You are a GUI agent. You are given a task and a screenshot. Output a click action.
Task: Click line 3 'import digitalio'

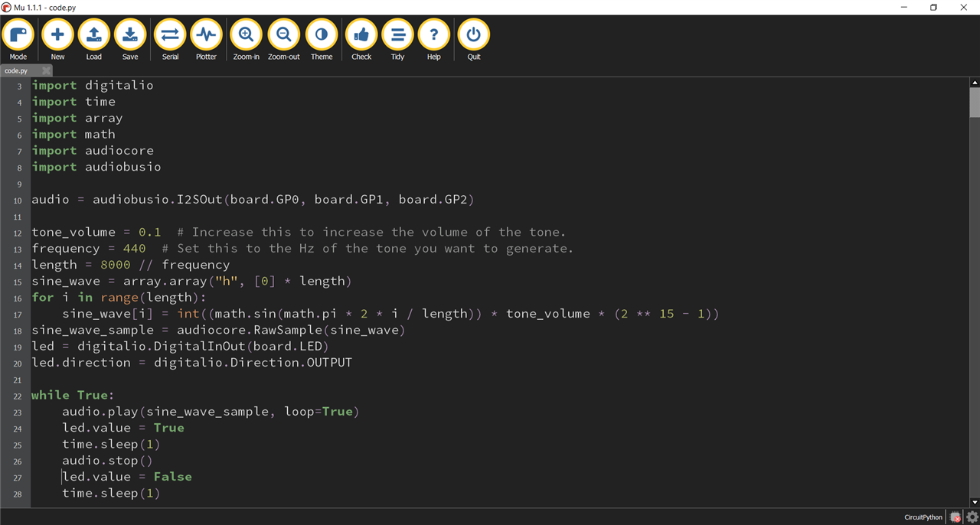point(93,85)
